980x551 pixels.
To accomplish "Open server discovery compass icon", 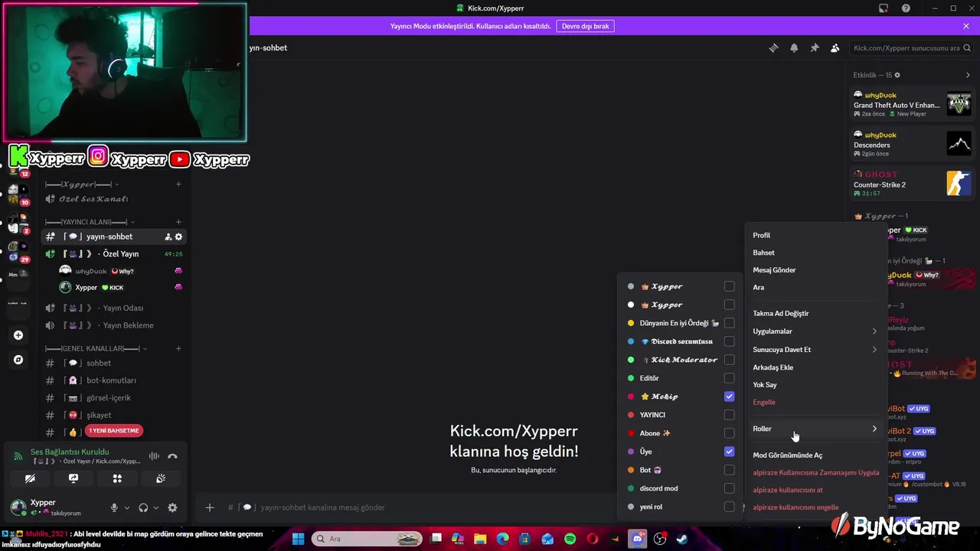I will (18, 360).
